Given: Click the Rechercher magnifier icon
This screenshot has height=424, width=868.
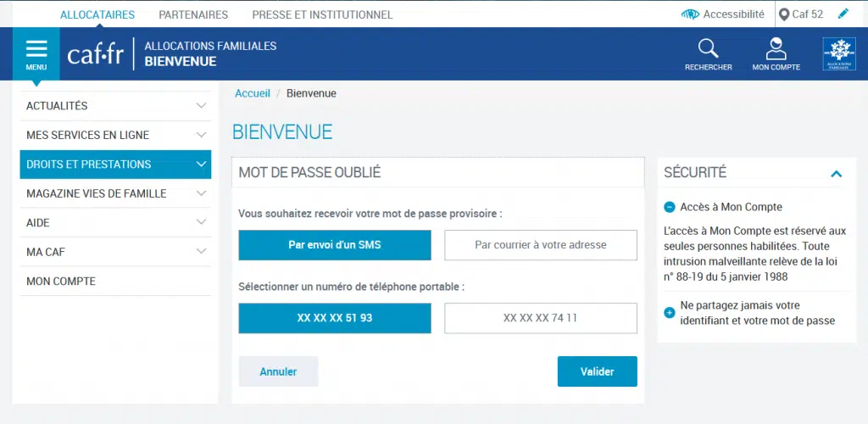Looking at the screenshot, I should [708, 48].
